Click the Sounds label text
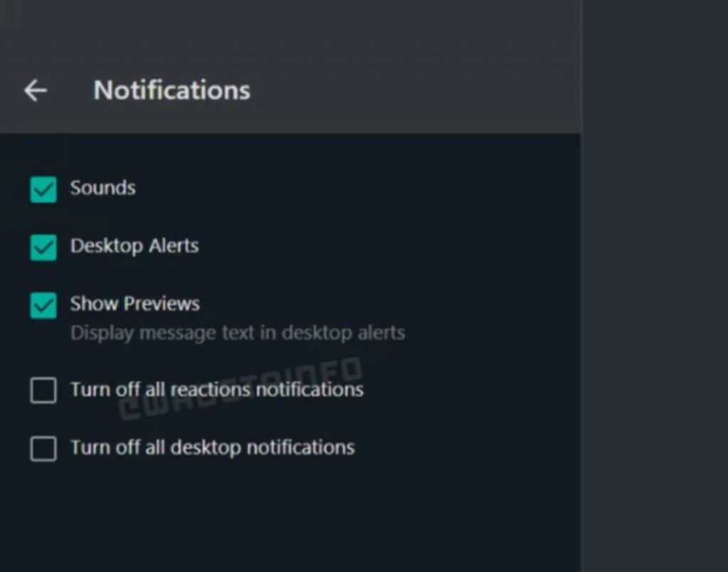The height and width of the screenshot is (572, 728). tap(102, 188)
